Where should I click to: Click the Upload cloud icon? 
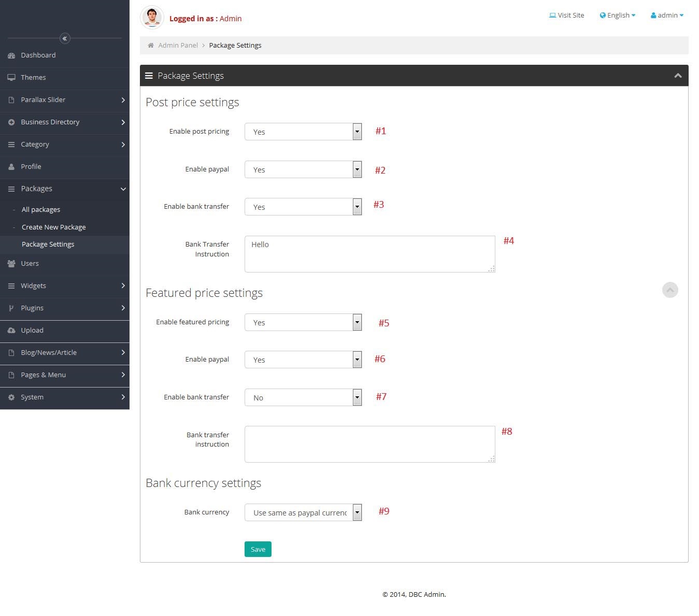click(11, 331)
